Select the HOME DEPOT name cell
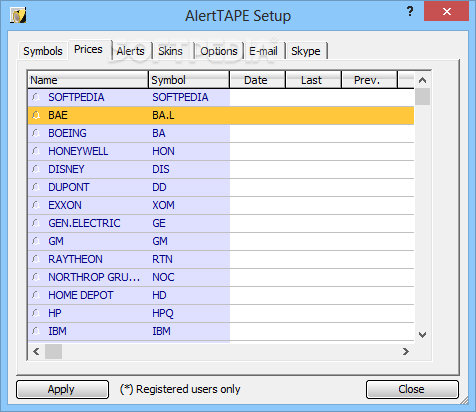 coord(88,295)
